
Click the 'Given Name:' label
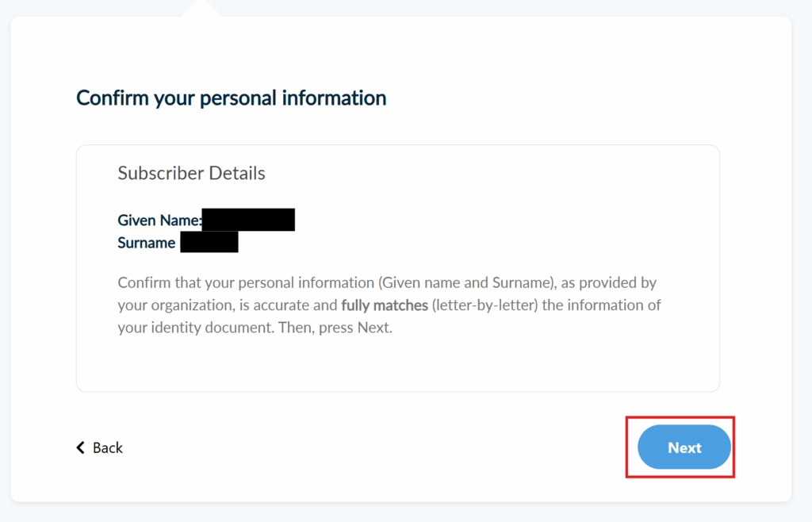click(x=159, y=220)
